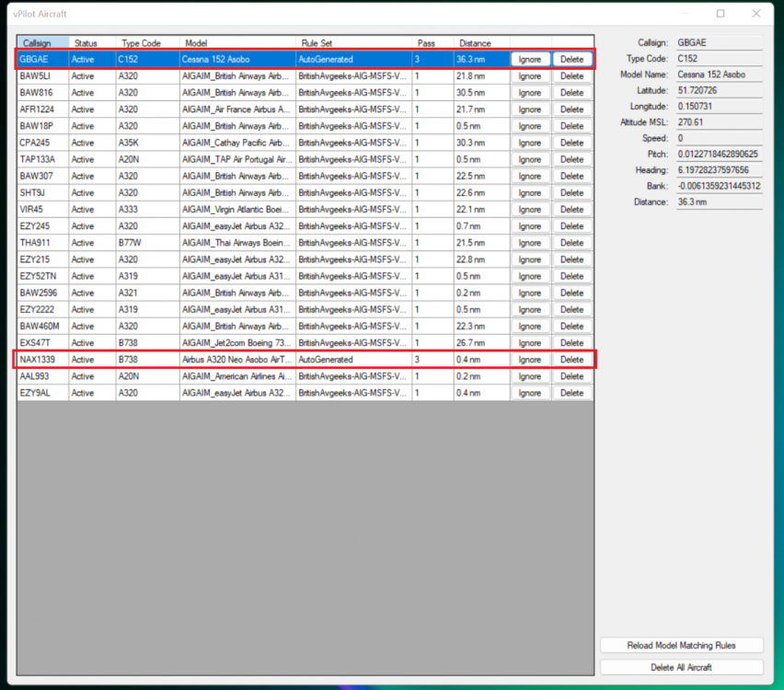Maximize the vPilot Aircraft window
Screen dimensions: 784x690
coord(721,14)
